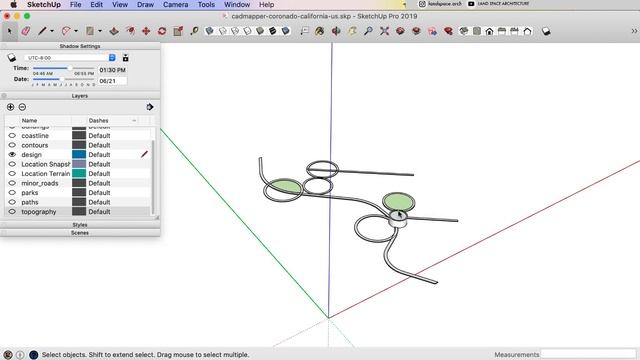
Task: Select the Offset tool
Action: pyautogui.click(x=130, y=31)
